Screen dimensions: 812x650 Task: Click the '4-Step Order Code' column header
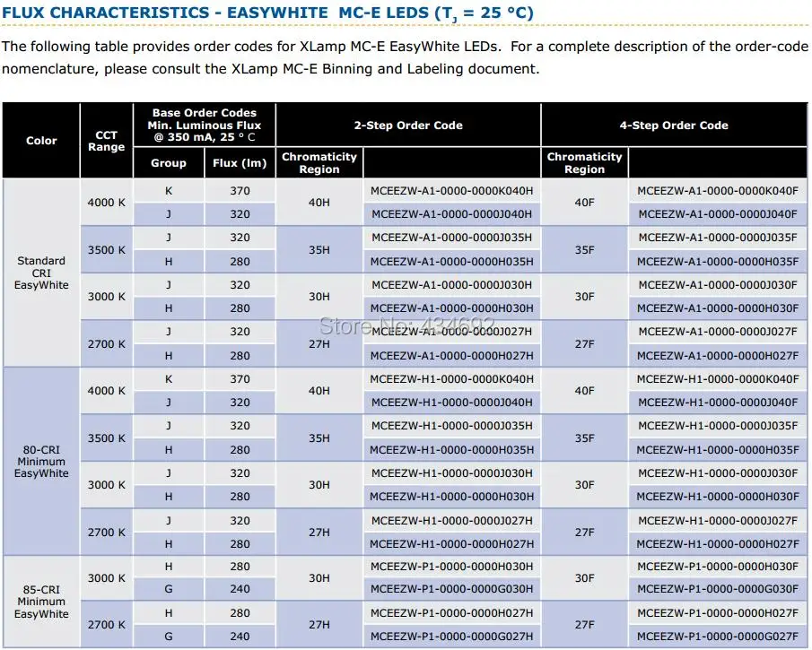[674, 126]
